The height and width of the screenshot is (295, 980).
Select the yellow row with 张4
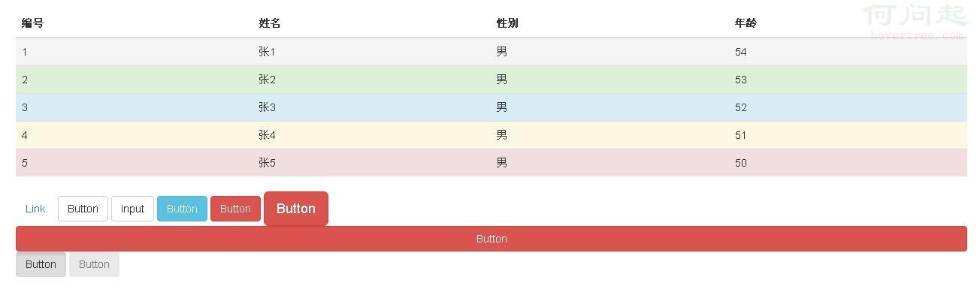pyautogui.click(x=492, y=135)
